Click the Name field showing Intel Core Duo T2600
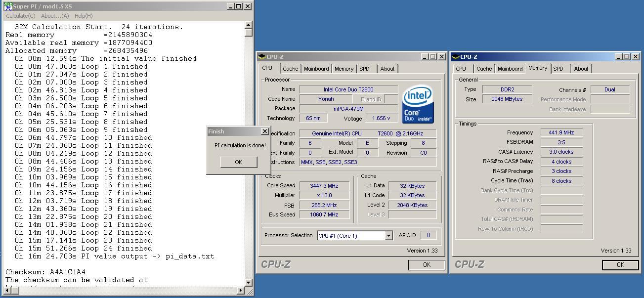Image resolution: width=644 pixels, height=298 pixels. point(348,89)
